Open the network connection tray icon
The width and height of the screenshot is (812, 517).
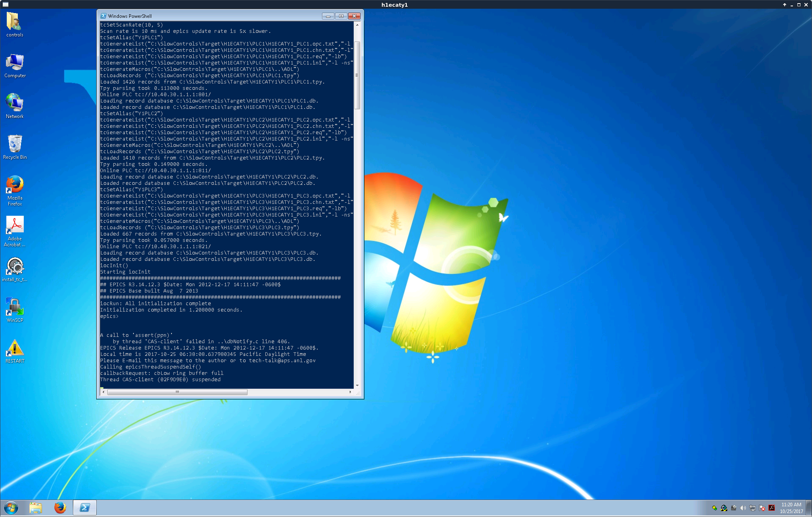pyautogui.click(x=753, y=508)
